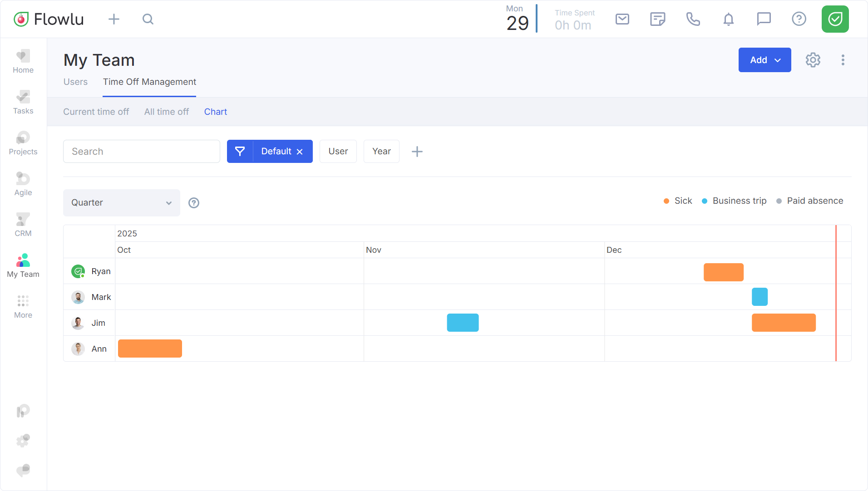Expand the Quarter period dropdown

pyautogui.click(x=121, y=203)
